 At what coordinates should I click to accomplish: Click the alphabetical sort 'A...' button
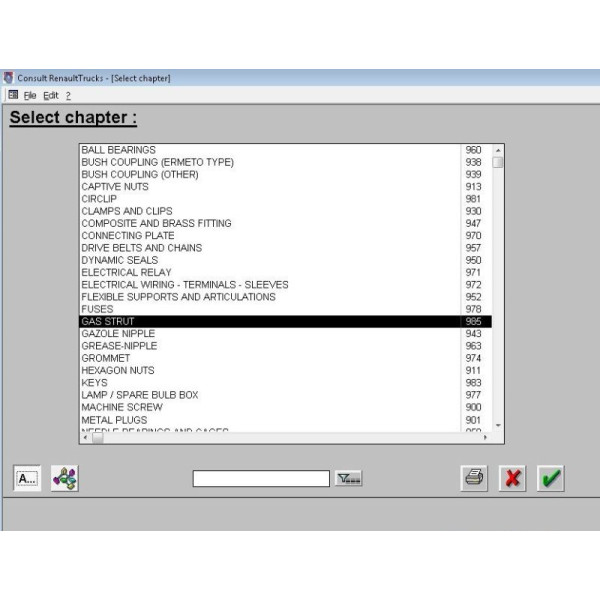point(27,478)
